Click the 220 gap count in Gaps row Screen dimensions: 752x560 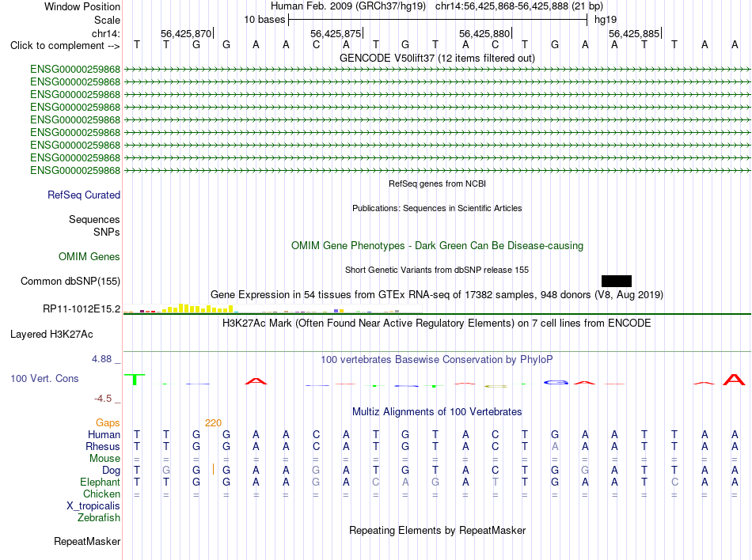coord(213,423)
